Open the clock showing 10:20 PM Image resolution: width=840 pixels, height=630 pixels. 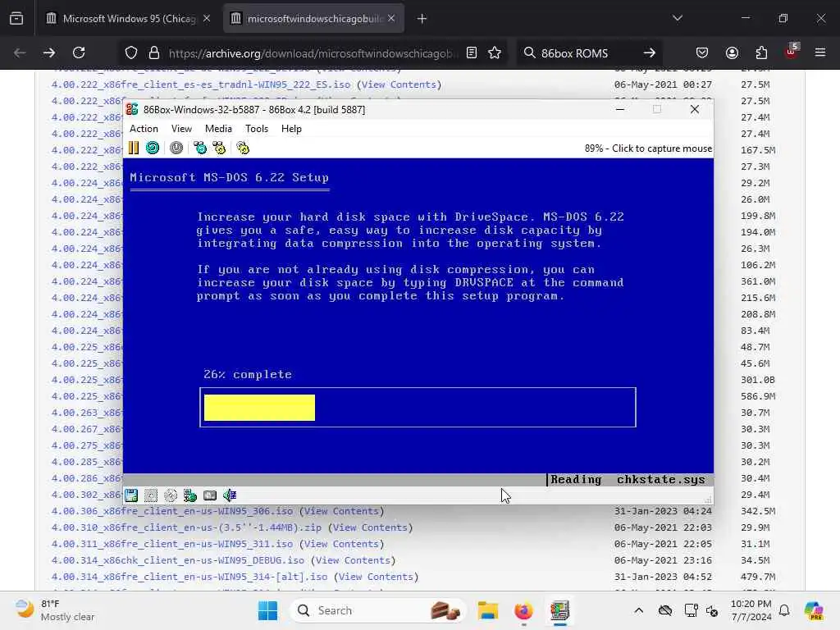[751, 610]
